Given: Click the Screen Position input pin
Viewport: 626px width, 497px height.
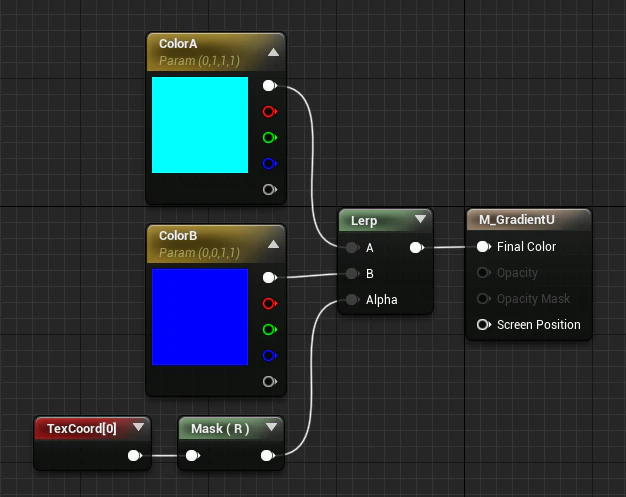Looking at the screenshot, I should tap(484, 325).
